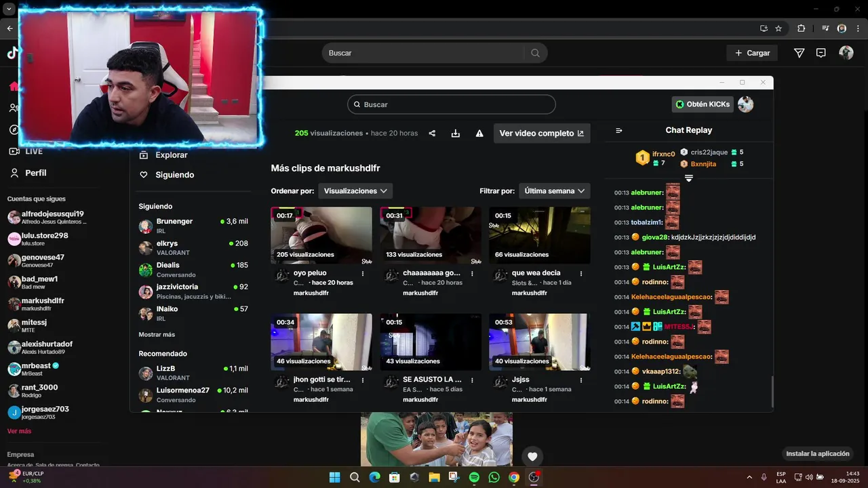Viewport: 868px width, 488px height.
Task: Open jazzivictoria channel in Siguiendo list
Action: pyautogui.click(x=193, y=291)
